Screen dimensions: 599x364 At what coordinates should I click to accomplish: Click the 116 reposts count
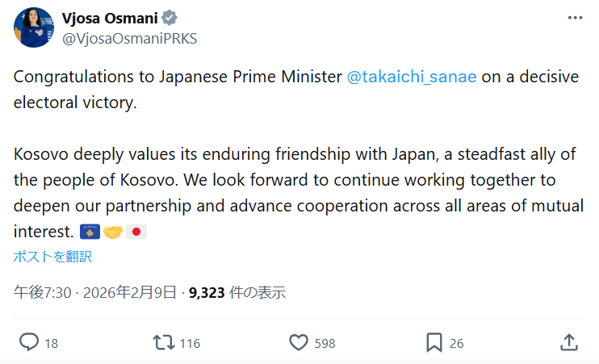[190, 343]
